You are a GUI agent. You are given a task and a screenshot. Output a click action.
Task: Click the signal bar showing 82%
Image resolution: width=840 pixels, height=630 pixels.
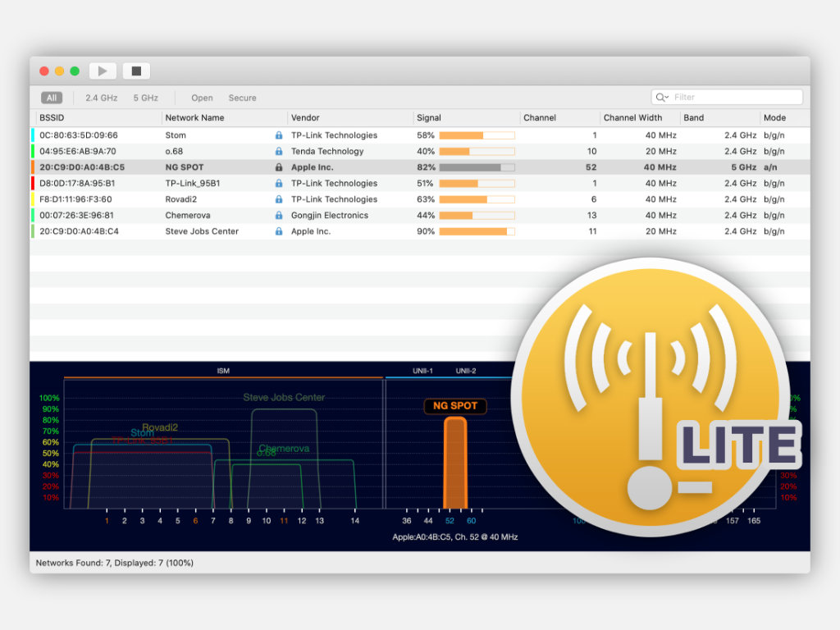tap(477, 167)
